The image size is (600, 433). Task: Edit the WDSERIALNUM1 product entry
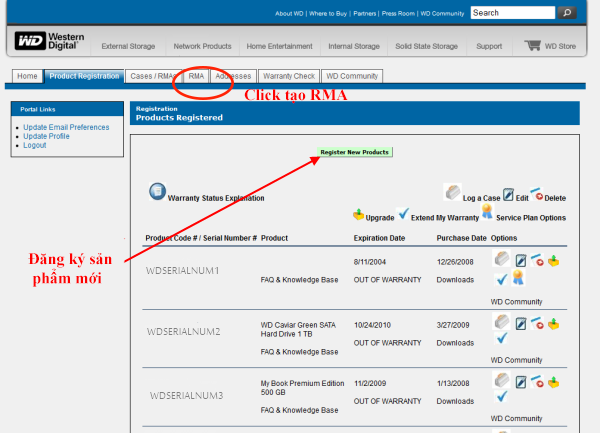520,260
